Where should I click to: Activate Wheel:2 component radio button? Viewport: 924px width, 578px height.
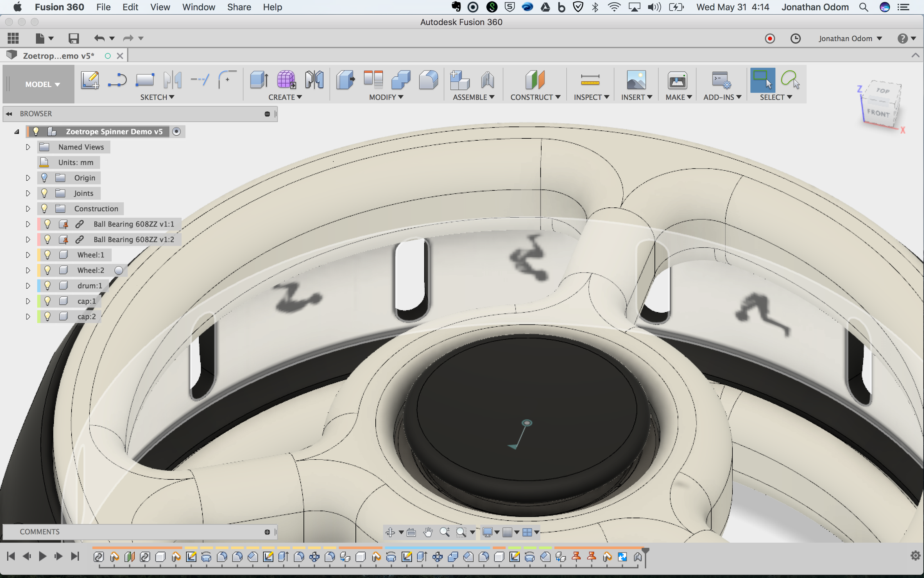[119, 271]
